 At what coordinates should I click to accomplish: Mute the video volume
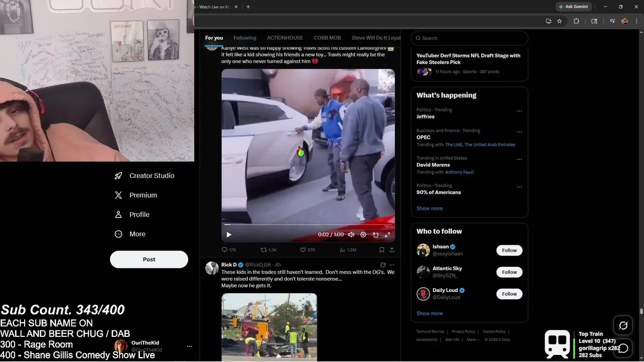(351, 235)
